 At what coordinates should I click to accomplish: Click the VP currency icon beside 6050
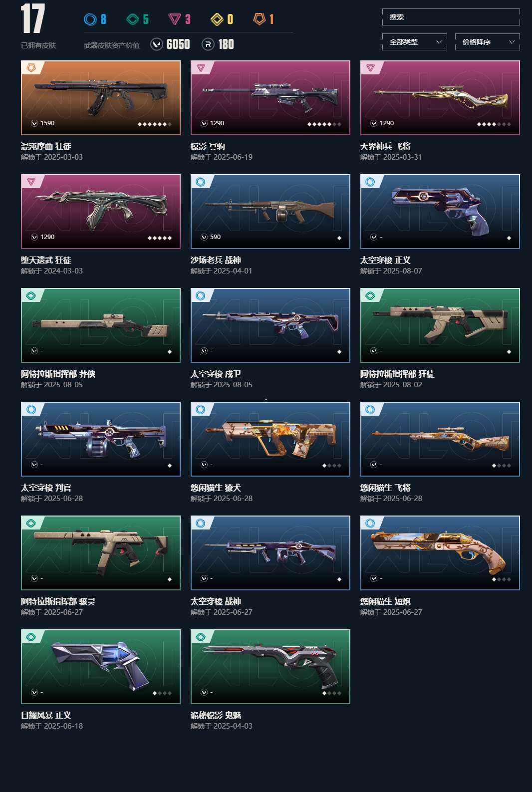[x=157, y=44]
